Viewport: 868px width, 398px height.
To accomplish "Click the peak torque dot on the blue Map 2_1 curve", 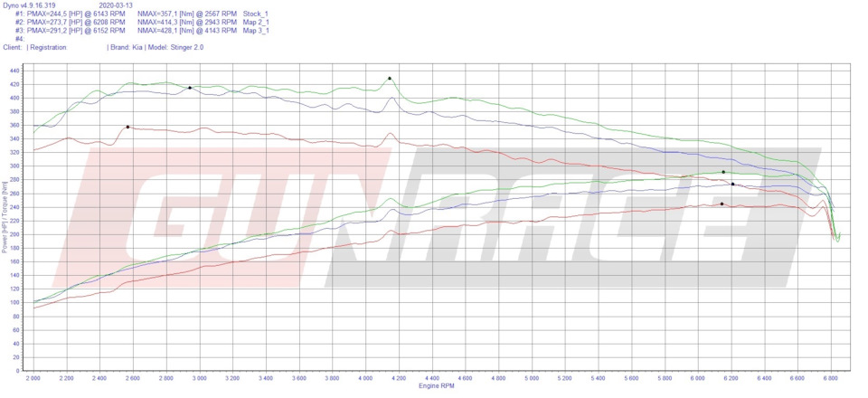I will click(190, 88).
